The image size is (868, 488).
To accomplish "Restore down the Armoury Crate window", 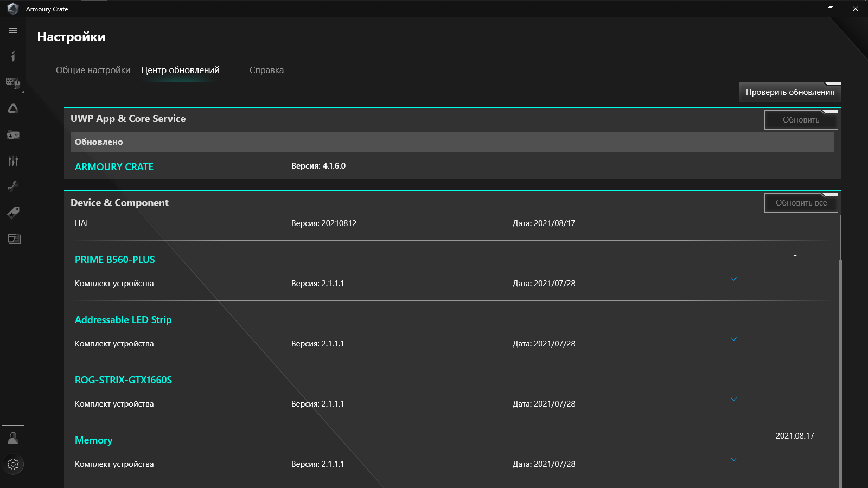I will point(831,9).
